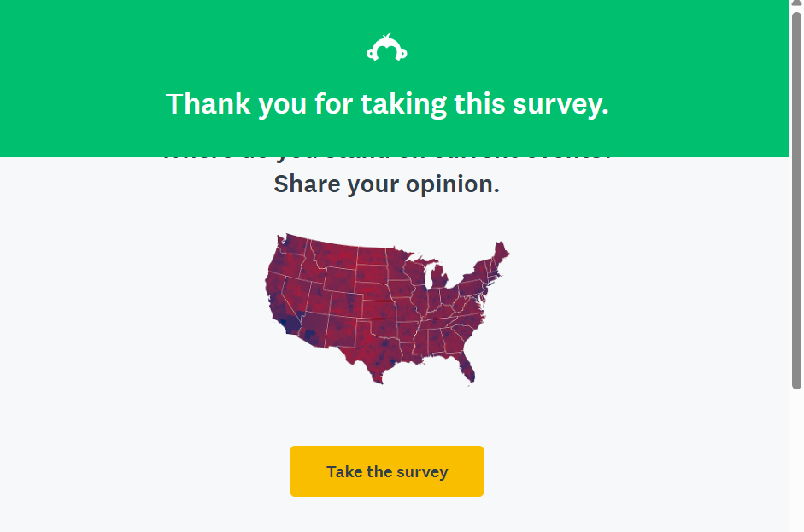Click the 'Thank you for taking this survey.' heading
The width and height of the screenshot is (804, 532).
coord(387,104)
